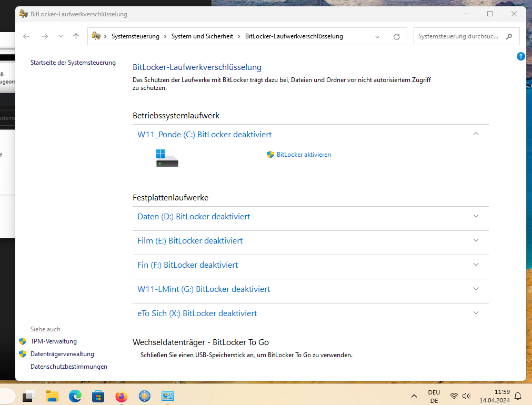This screenshot has width=532, height=405.
Task: Open round blue-orange app in taskbar
Action: pyautogui.click(x=145, y=396)
